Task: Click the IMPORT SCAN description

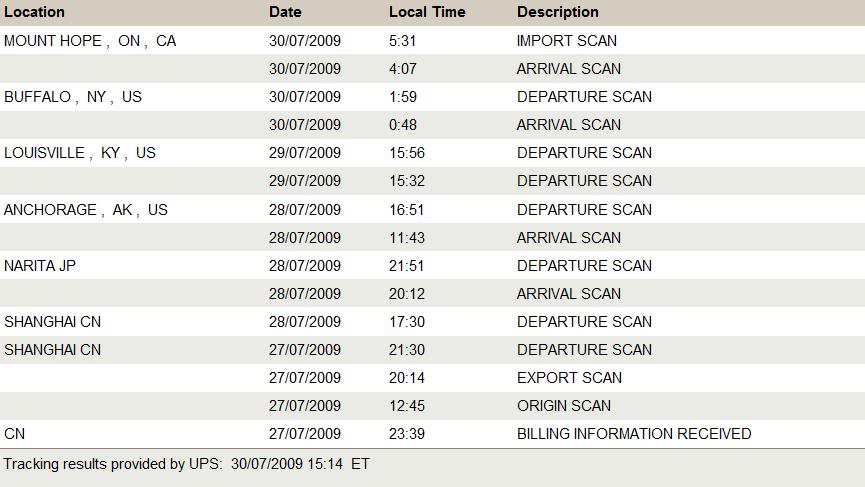Action: click(x=567, y=41)
